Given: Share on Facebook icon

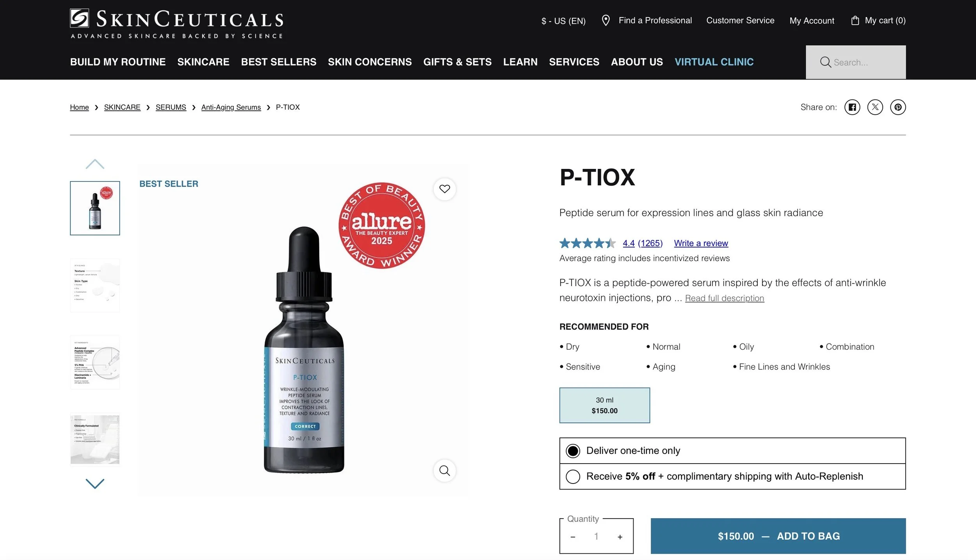Looking at the screenshot, I should coord(852,107).
